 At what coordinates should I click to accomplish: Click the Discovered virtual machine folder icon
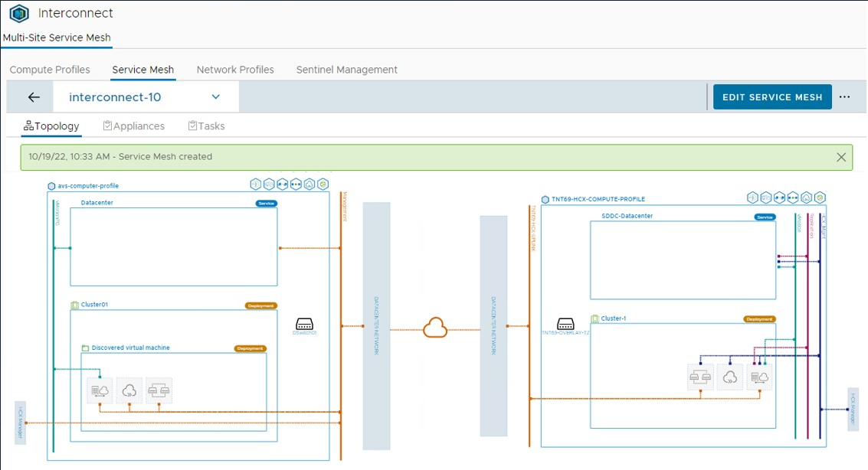(85, 348)
